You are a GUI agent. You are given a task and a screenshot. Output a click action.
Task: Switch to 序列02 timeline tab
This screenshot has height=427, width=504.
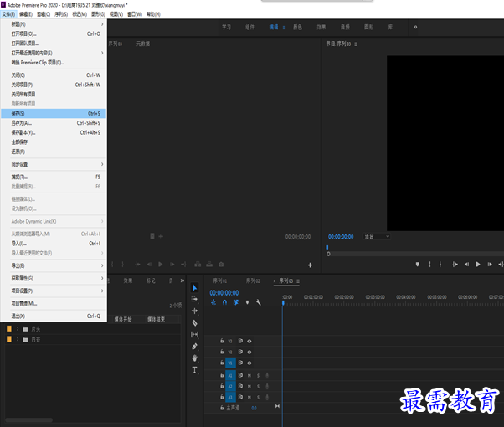click(253, 280)
